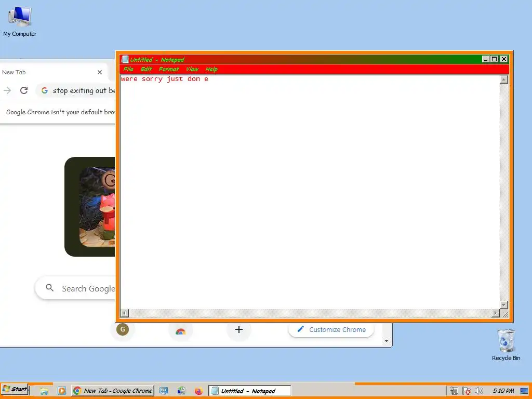Switch to Untitled - Notepad taskbar button
This screenshot has width=532, height=399.
click(250, 391)
